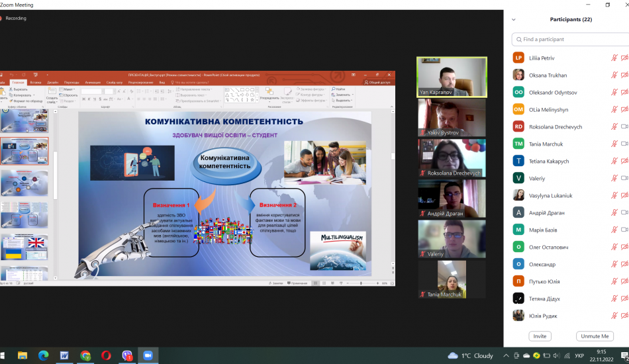Open Microsoft Edge from the taskbar
Viewport: 629px width, 364px height.
pos(43,355)
